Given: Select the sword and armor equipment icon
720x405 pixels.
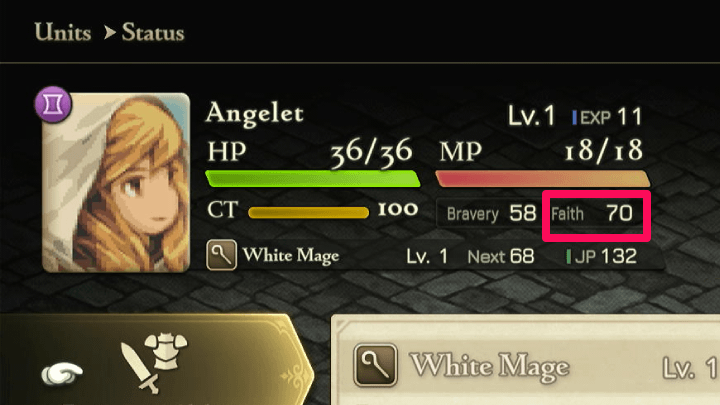Looking at the screenshot, I should (154, 363).
